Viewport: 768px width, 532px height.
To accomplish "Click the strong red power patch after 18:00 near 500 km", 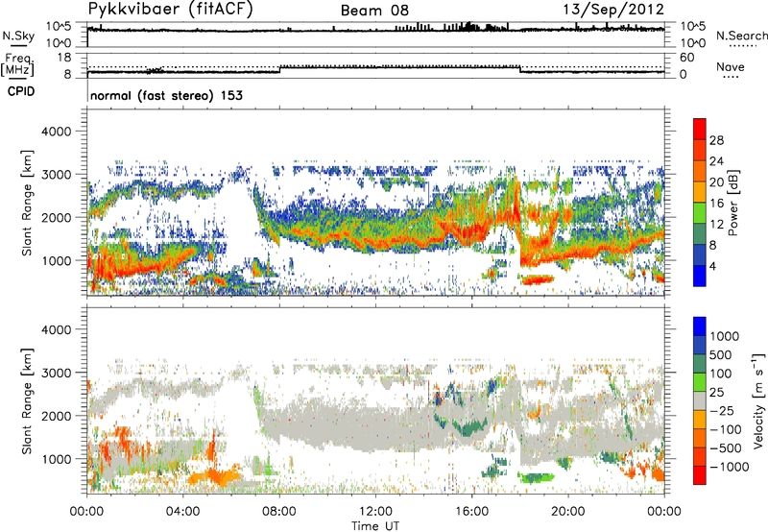I will (538, 279).
